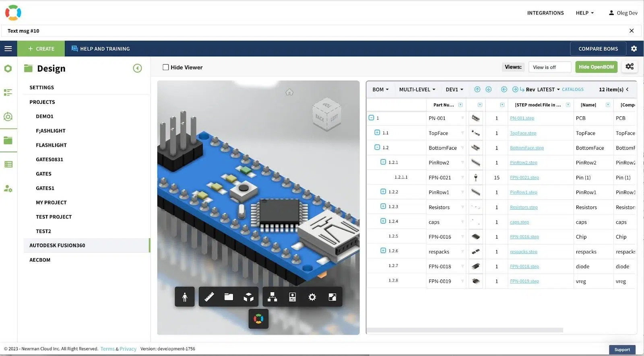644x356 pixels.
Task: Expand BOM row 1.2.3 Resistors
Action: tap(383, 206)
